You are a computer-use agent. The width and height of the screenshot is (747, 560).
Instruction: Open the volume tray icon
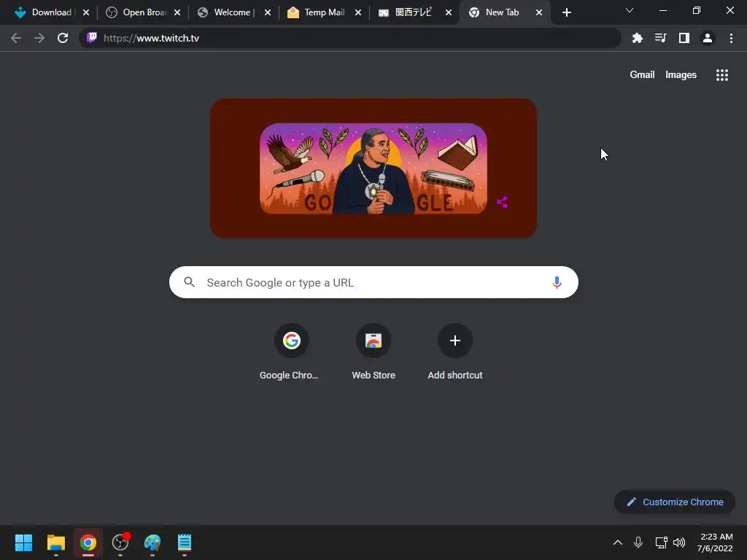click(679, 542)
